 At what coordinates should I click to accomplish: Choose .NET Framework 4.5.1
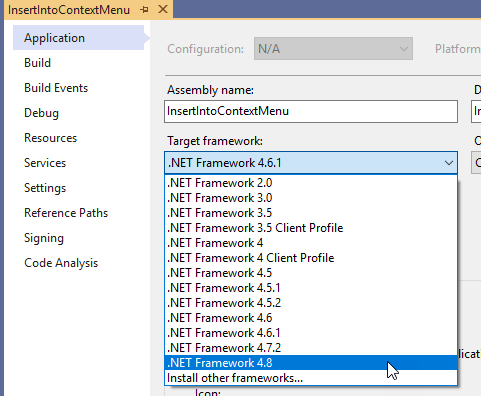[311, 288]
